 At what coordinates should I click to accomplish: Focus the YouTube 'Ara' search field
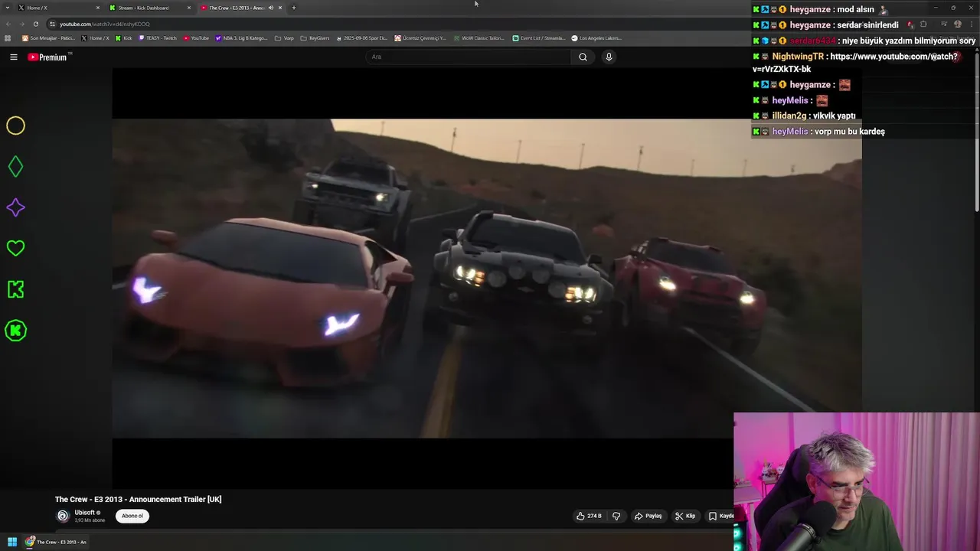point(467,57)
